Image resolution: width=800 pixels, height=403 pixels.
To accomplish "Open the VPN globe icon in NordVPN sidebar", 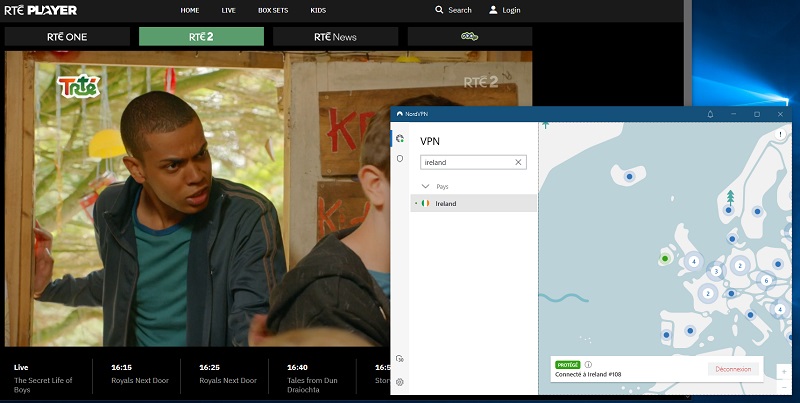I will coord(400,139).
